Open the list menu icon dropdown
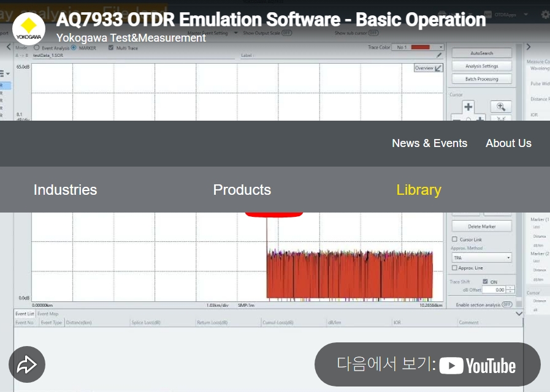This screenshot has height=392, width=550. [4, 73]
